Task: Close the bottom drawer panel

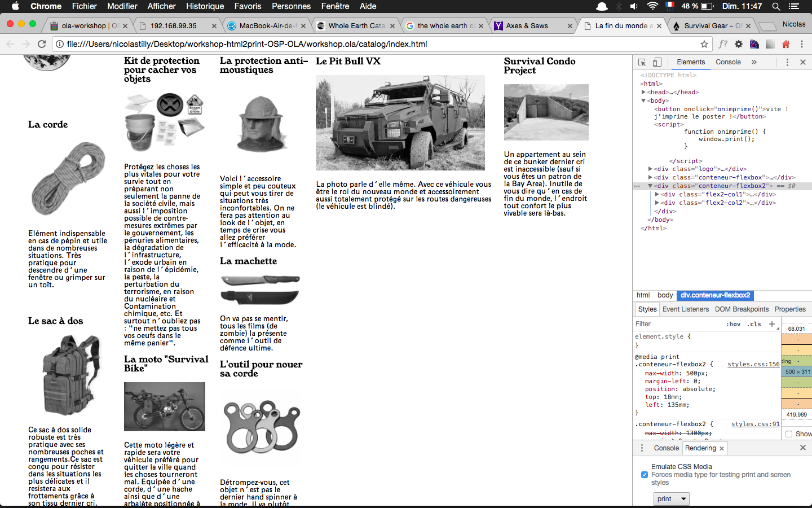Action: tap(803, 448)
